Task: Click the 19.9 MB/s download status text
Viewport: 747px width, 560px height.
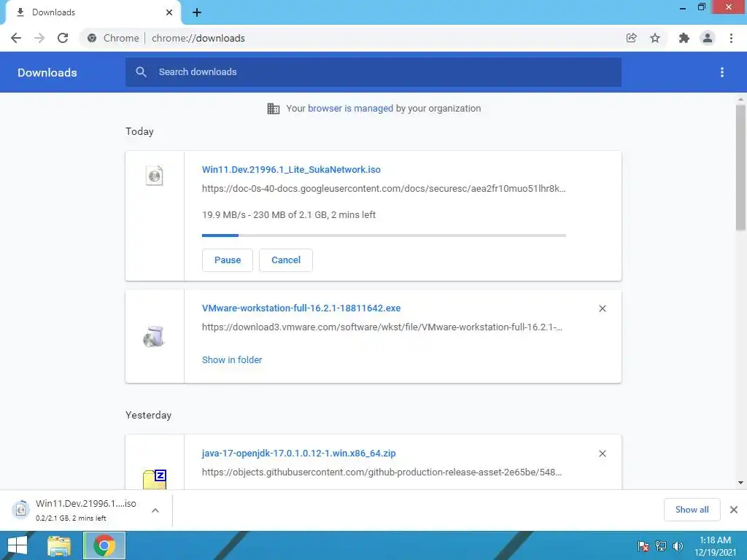Action: (289, 215)
